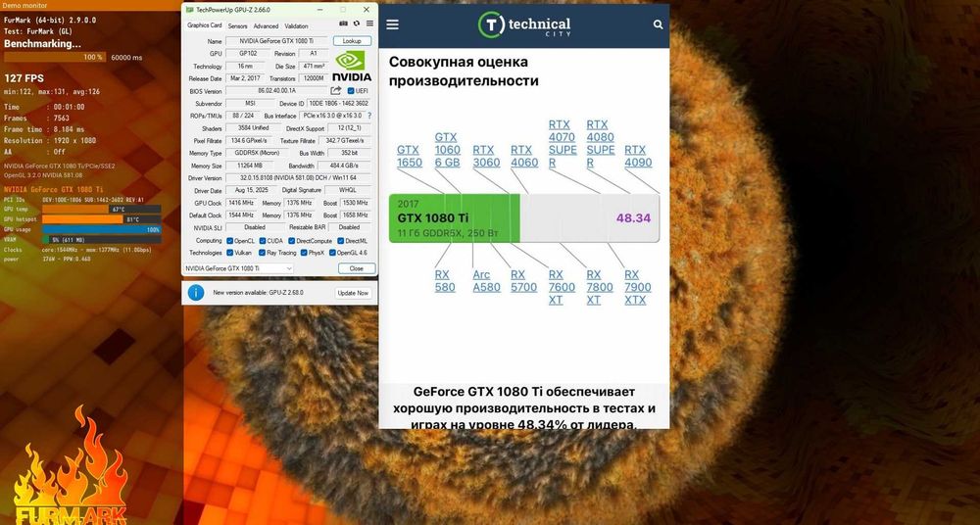
Task: Switch to the Validation tab
Action: click(x=296, y=26)
